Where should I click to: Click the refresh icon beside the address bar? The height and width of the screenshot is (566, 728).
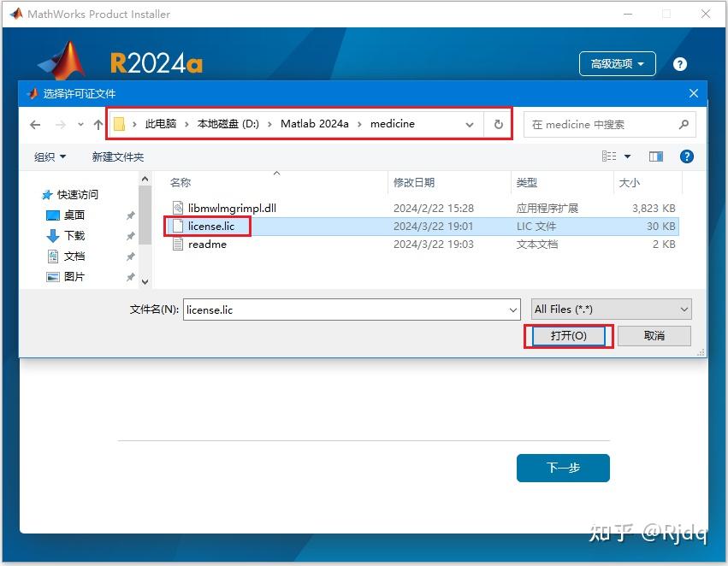tap(497, 124)
